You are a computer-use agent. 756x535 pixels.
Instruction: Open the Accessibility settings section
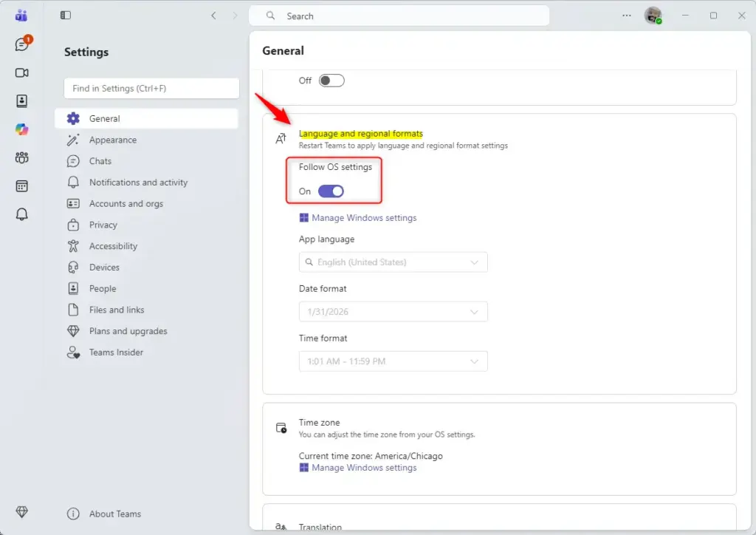tap(147, 246)
